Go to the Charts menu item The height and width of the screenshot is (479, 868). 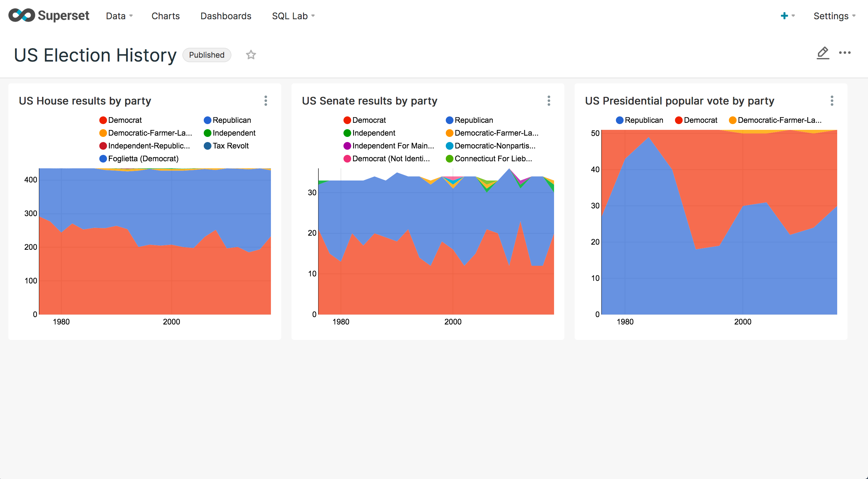click(165, 16)
